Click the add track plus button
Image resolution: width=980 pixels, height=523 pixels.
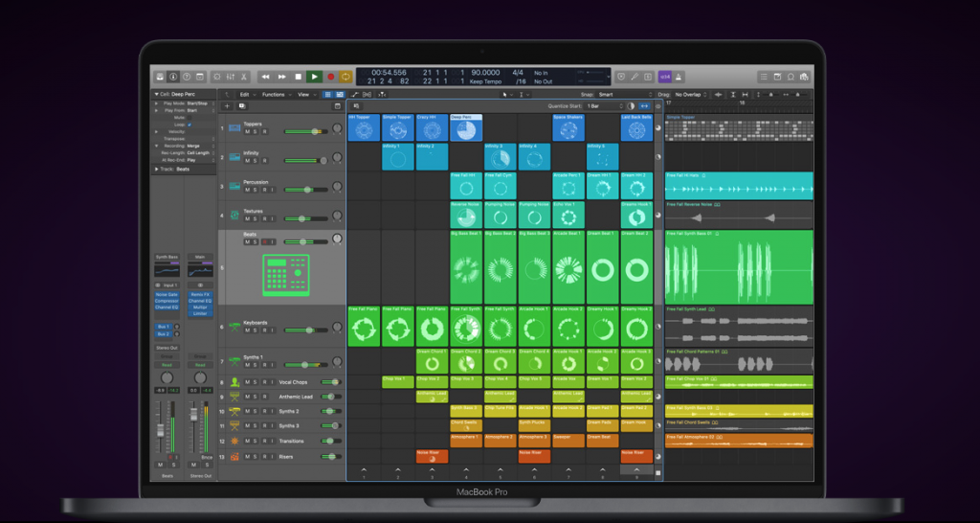click(227, 106)
